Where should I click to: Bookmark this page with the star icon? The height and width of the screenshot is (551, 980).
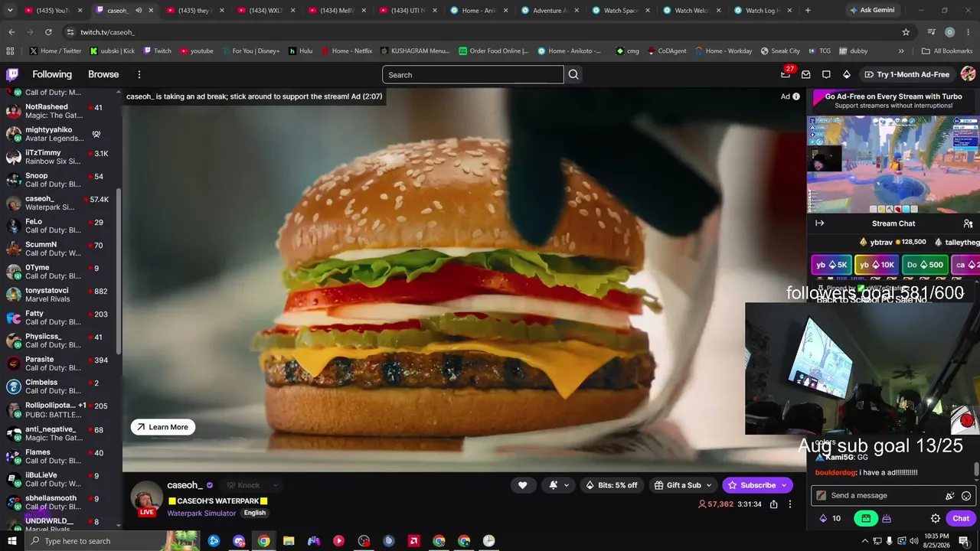906,32
